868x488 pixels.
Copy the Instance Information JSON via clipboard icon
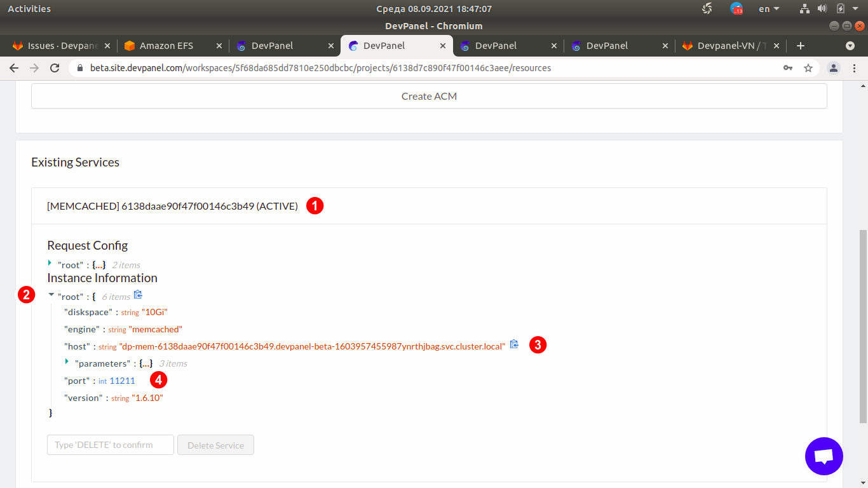pos(138,295)
